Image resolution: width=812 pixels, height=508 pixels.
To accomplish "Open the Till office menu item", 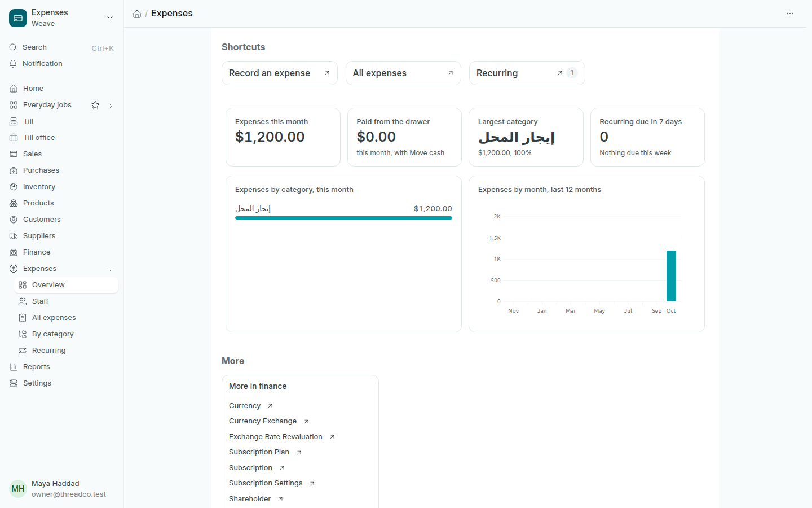I will point(61,138).
